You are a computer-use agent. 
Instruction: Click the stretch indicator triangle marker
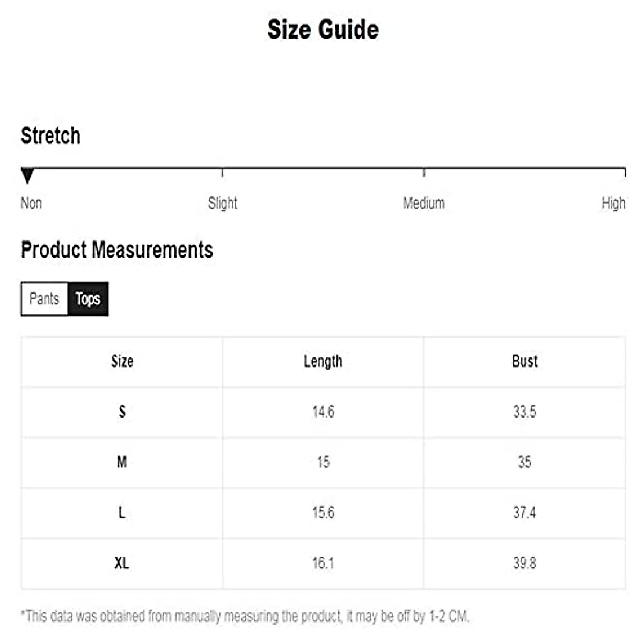(x=27, y=175)
